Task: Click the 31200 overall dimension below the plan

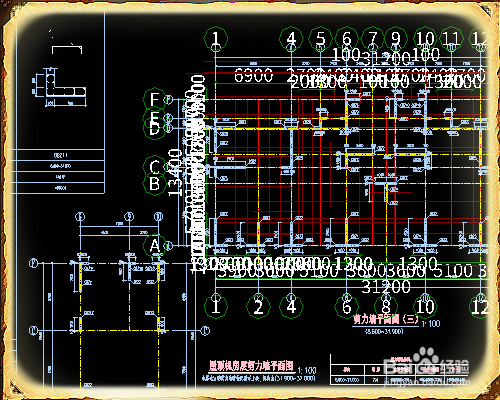Action: pyautogui.click(x=386, y=287)
